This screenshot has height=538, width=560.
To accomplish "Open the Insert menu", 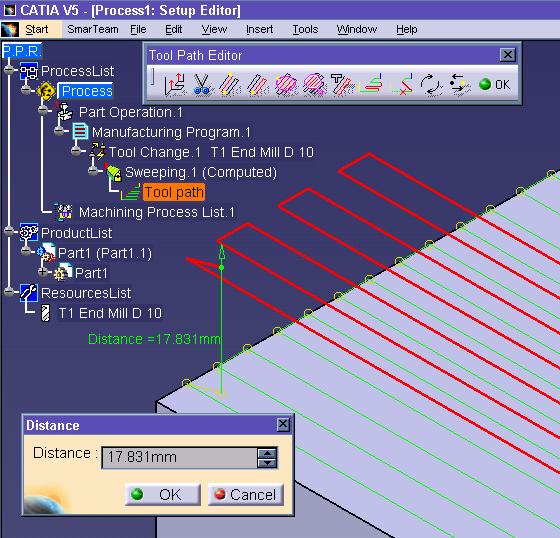I will coord(260,29).
